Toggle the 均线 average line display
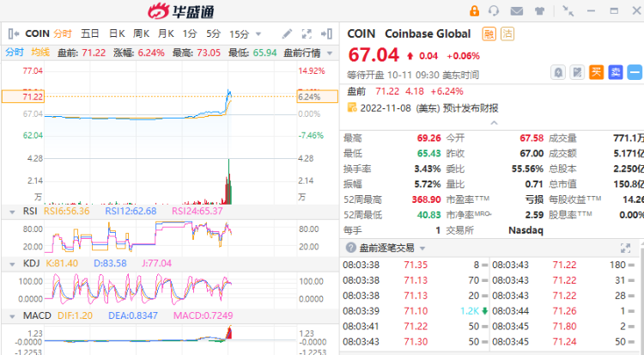Viewport: 644px width, 355px height. pyautogui.click(x=40, y=52)
